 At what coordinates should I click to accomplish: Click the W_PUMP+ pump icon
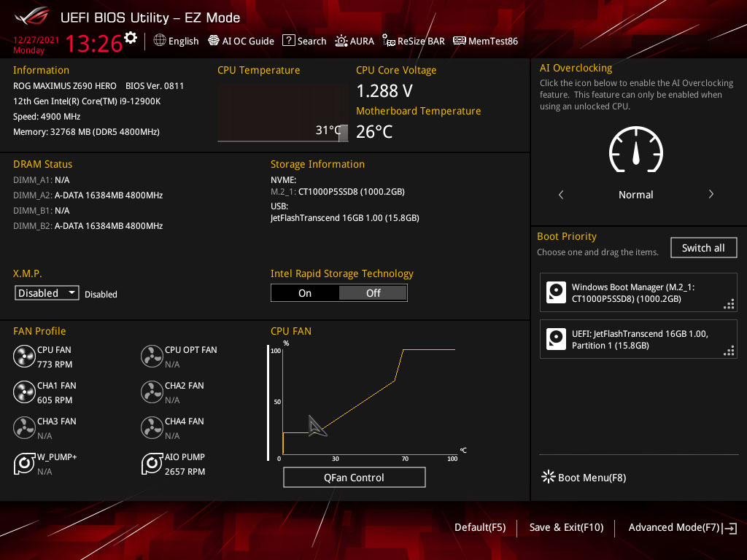(x=24, y=464)
